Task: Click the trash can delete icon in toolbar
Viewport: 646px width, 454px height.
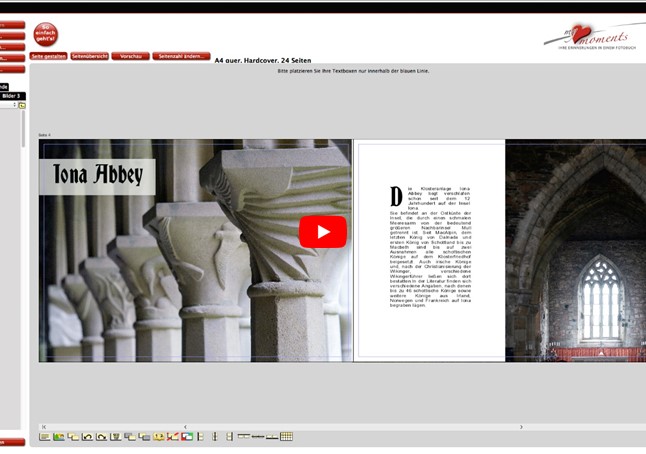Action: 115,437
